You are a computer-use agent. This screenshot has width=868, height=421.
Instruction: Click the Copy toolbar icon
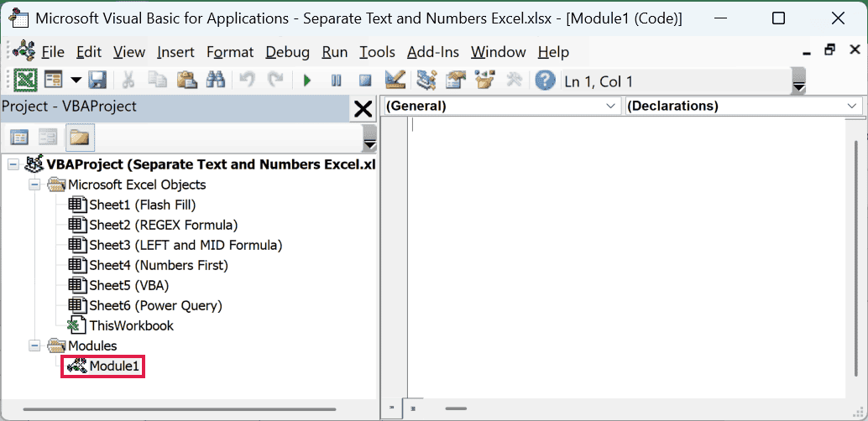coord(157,81)
